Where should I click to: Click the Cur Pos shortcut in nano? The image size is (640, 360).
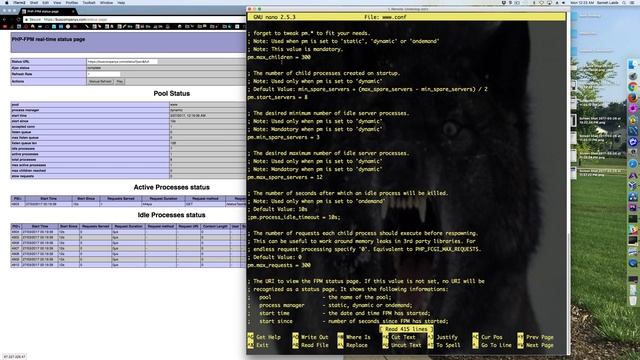(487, 337)
